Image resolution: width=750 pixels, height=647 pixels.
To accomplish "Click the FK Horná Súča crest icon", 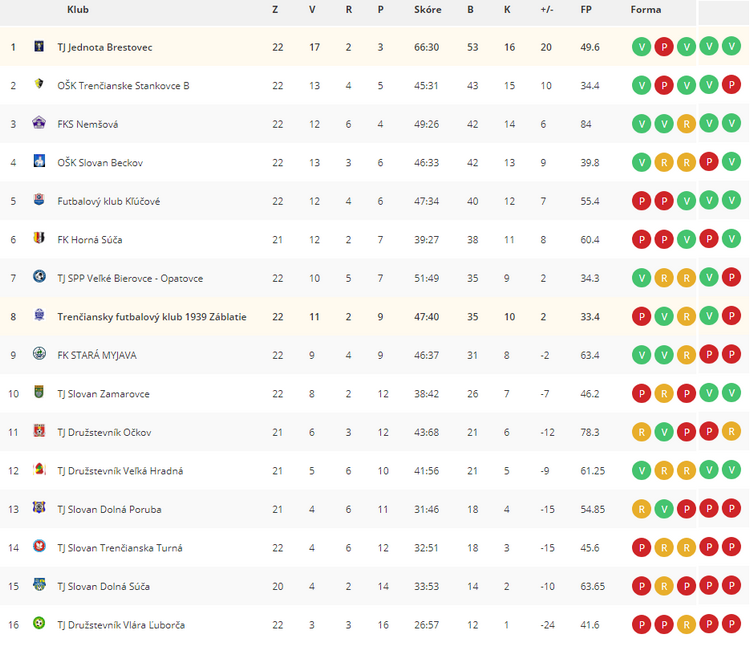I will pos(39,238).
